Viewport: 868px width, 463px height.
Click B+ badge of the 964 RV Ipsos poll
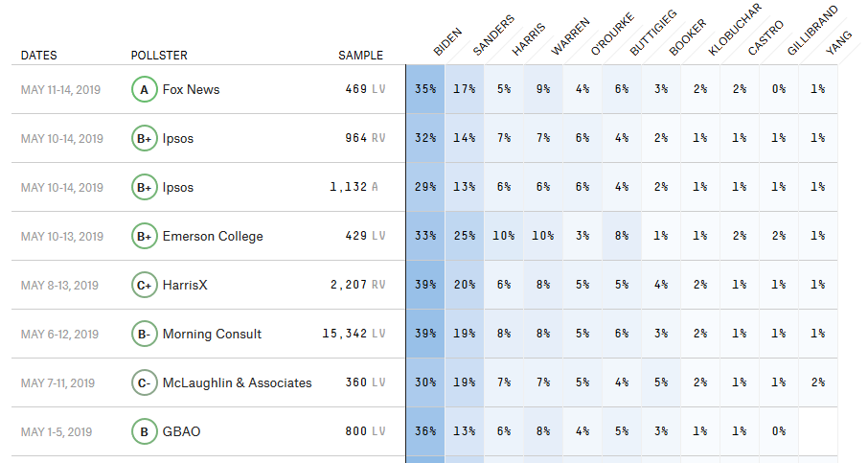144,139
